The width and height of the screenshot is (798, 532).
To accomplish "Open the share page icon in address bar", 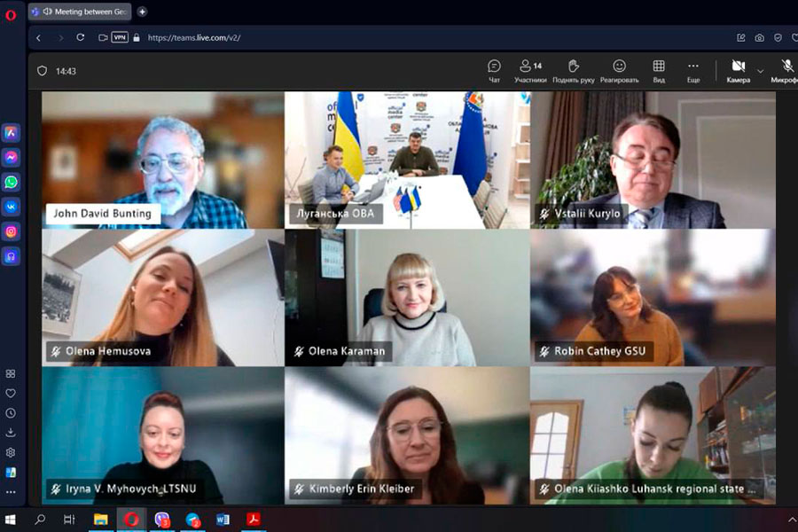I will [x=741, y=37].
